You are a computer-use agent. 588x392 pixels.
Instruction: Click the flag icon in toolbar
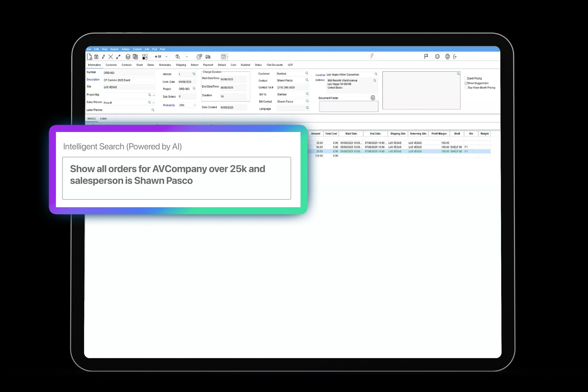tap(426, 56)
